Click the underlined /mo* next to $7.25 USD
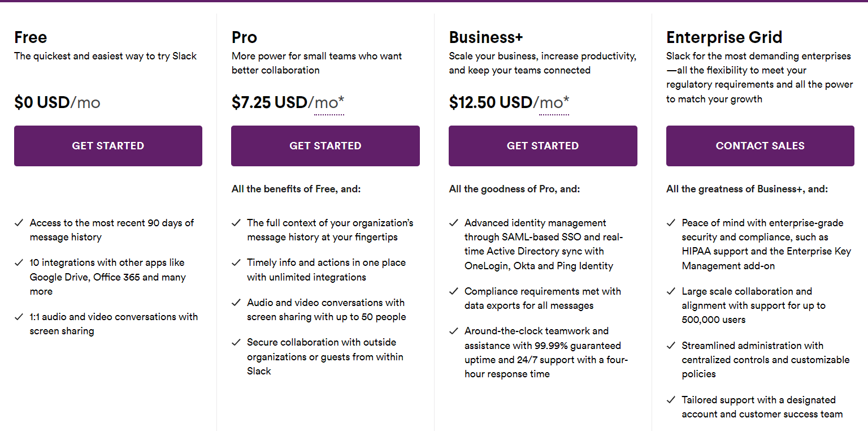Viewport: 868px width, 431px height. 329,103
